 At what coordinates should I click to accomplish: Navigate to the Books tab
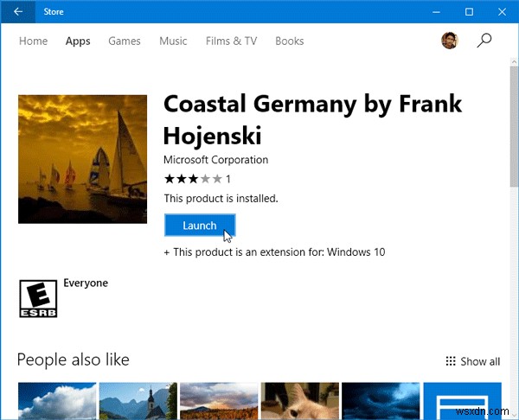point(290,41)
